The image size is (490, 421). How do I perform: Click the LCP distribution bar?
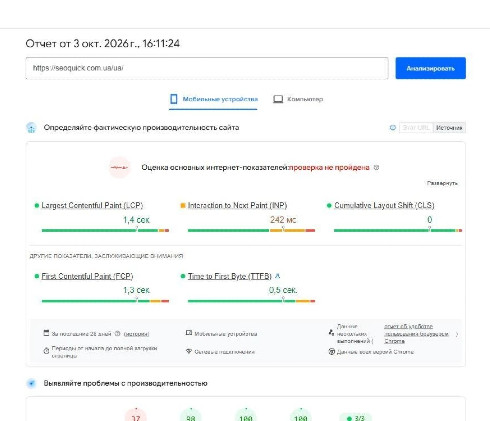105,230
